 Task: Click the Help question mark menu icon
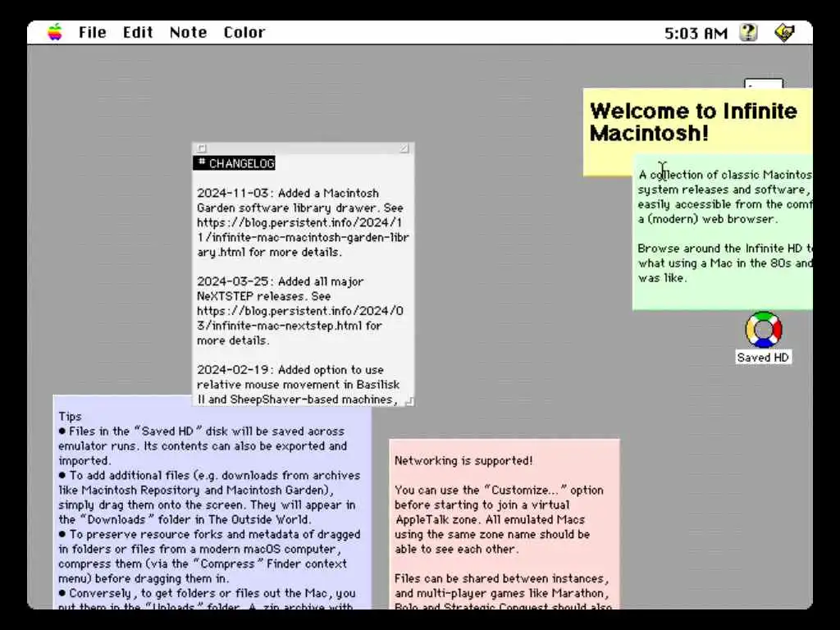coord(748,33)
